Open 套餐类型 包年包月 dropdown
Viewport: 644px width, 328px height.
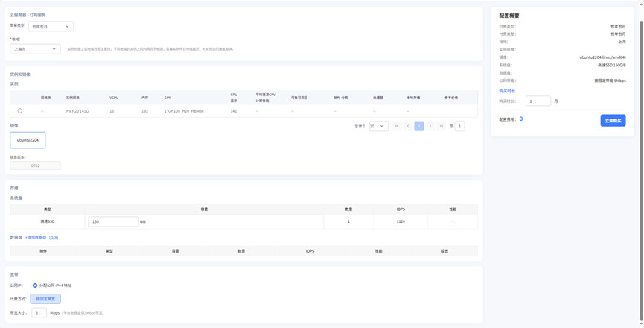[x=51, y=26]
